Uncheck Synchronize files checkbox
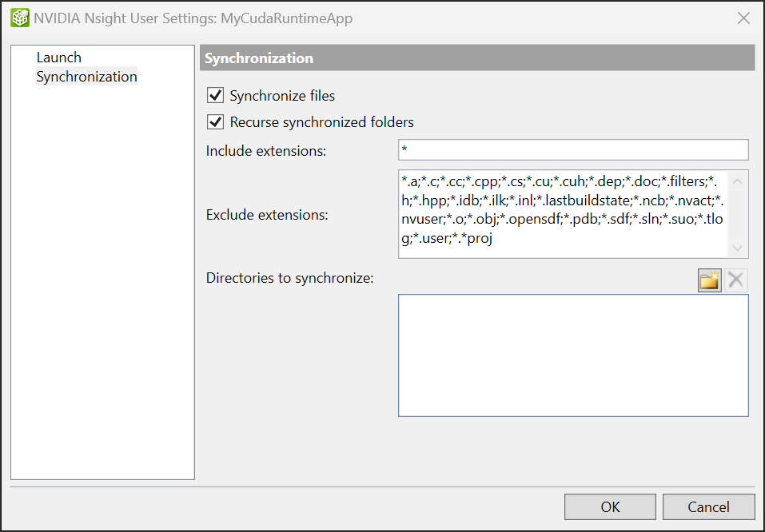This screenshot has height=532, width=765. pyautogui.click(x=216, y=95)
